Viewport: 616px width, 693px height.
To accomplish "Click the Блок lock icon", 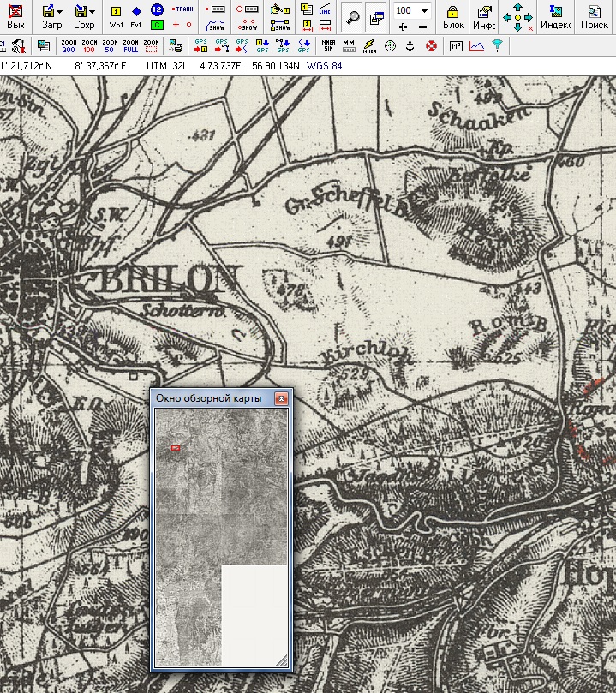I will pos(453,15).
